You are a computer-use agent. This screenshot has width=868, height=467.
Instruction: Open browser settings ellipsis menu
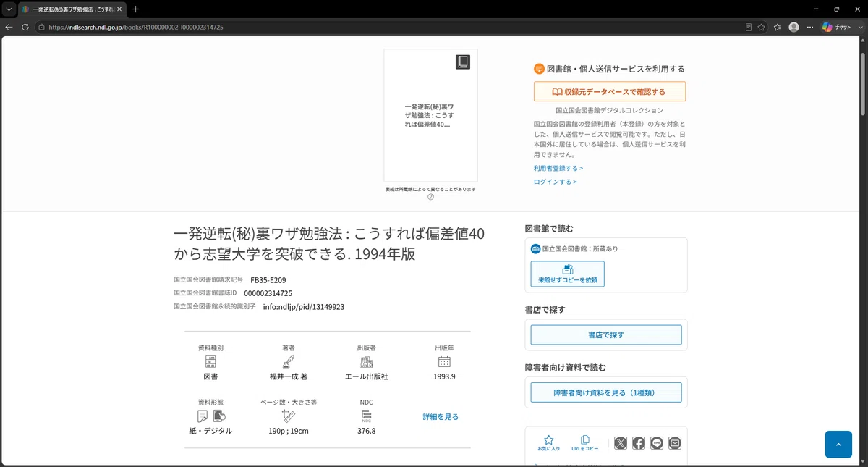coord(809,27)
